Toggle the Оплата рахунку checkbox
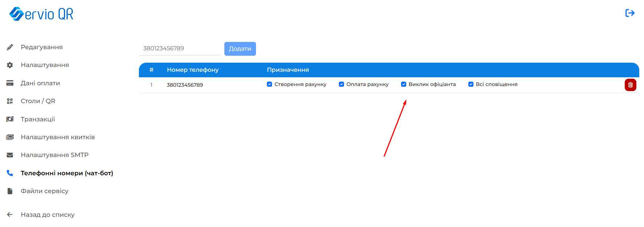 341,84
